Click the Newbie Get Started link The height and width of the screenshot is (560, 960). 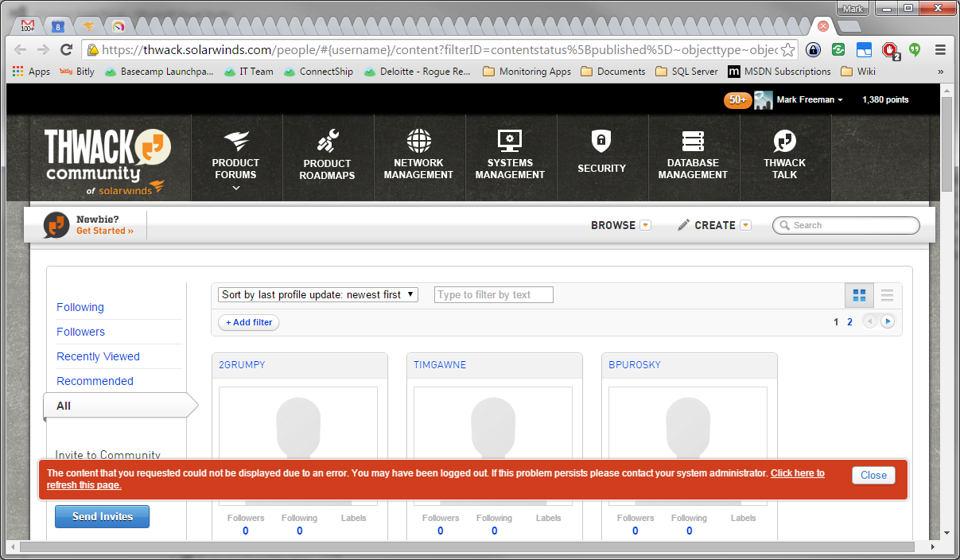(105, 231)
